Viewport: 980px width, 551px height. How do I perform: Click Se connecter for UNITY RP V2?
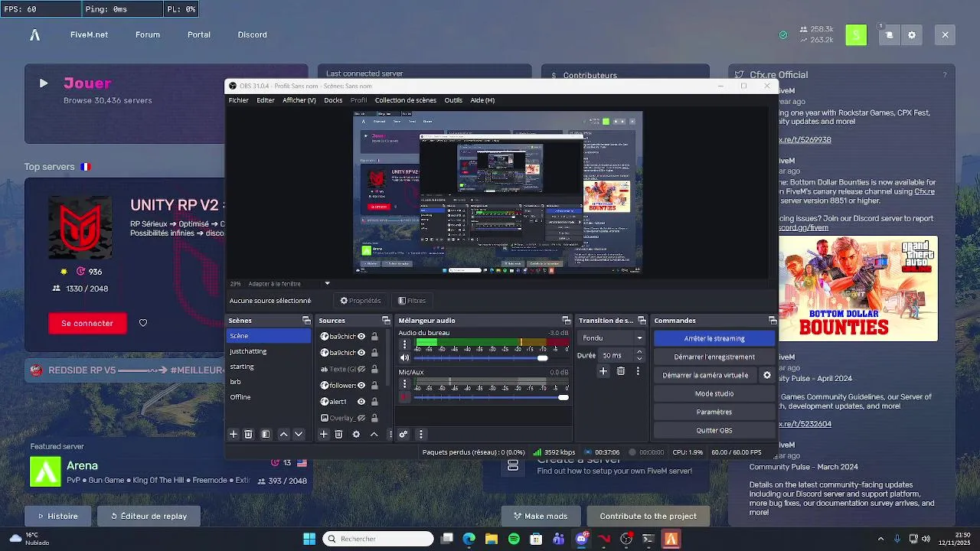pyautogui.click(x=87, y=323)
